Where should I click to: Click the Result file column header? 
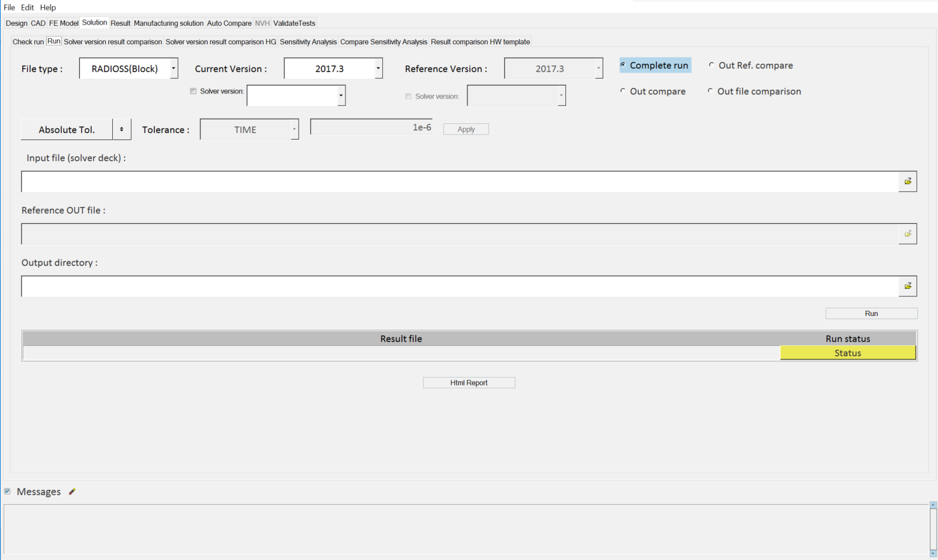click(x=401, y=338)
